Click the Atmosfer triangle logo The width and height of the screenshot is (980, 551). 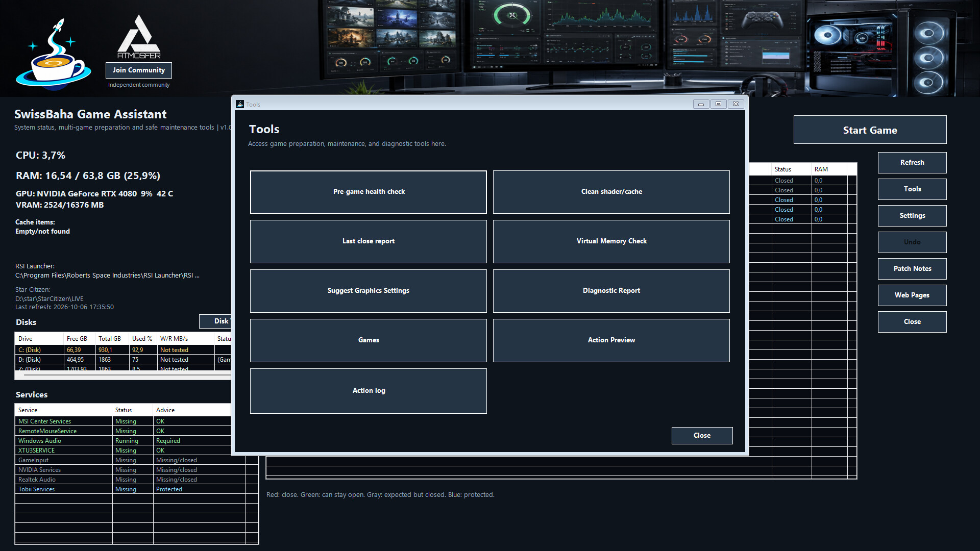139,37
